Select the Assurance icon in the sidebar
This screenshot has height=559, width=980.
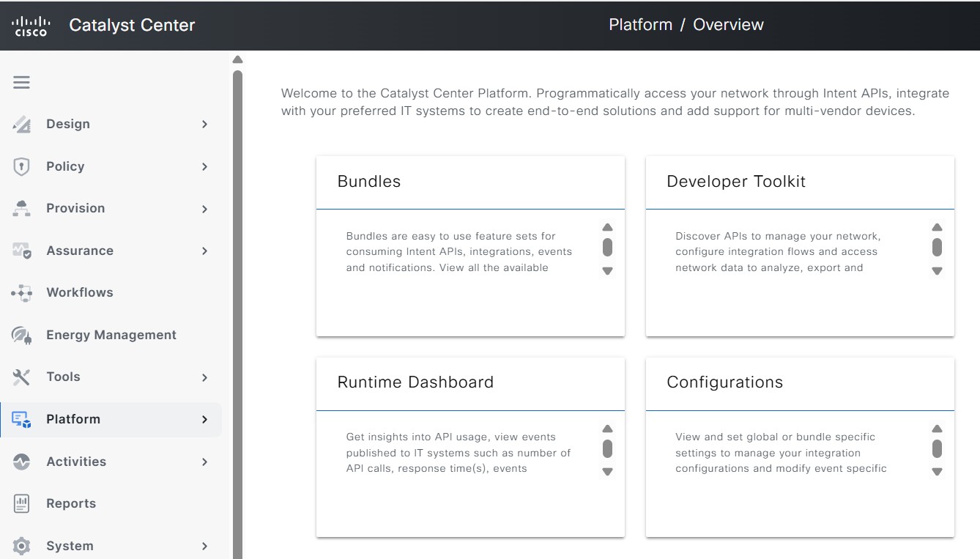click(x=21, y=251)
